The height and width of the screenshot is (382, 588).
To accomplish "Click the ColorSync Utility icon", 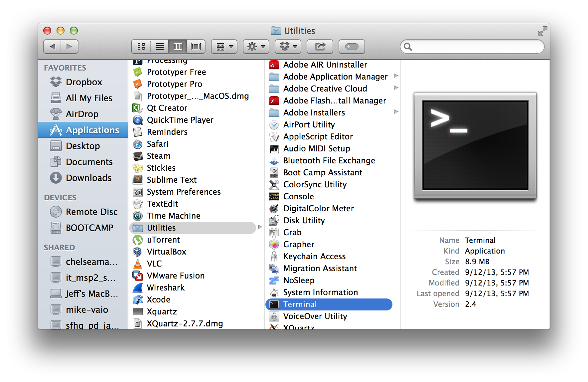I will [x=274, y=184].
